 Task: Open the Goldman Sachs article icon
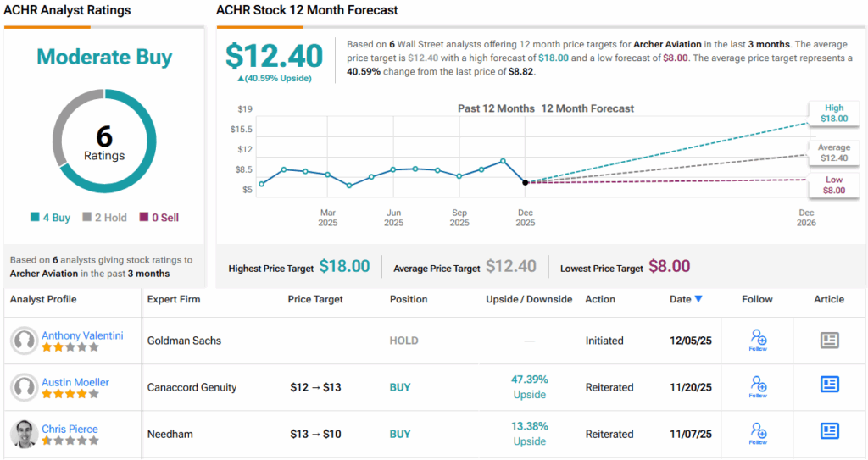[829, 341]
